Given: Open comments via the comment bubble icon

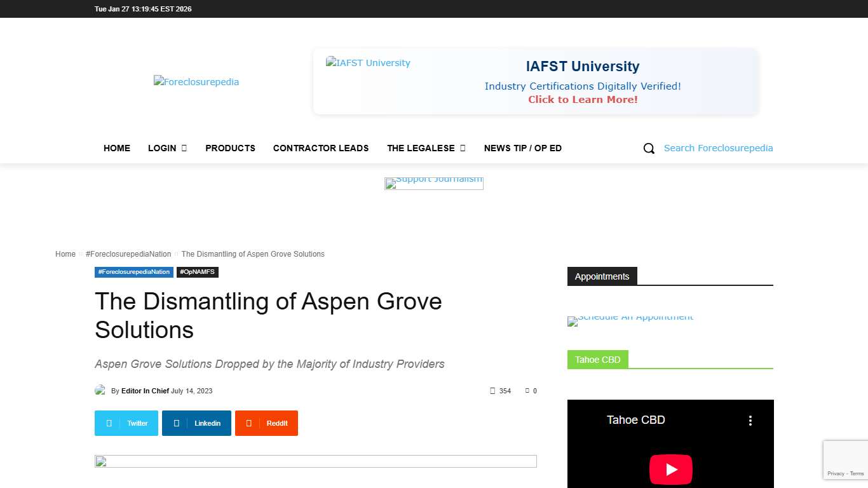Looking at the screenshot, I should pyautogui.click(x=527, y=391).
